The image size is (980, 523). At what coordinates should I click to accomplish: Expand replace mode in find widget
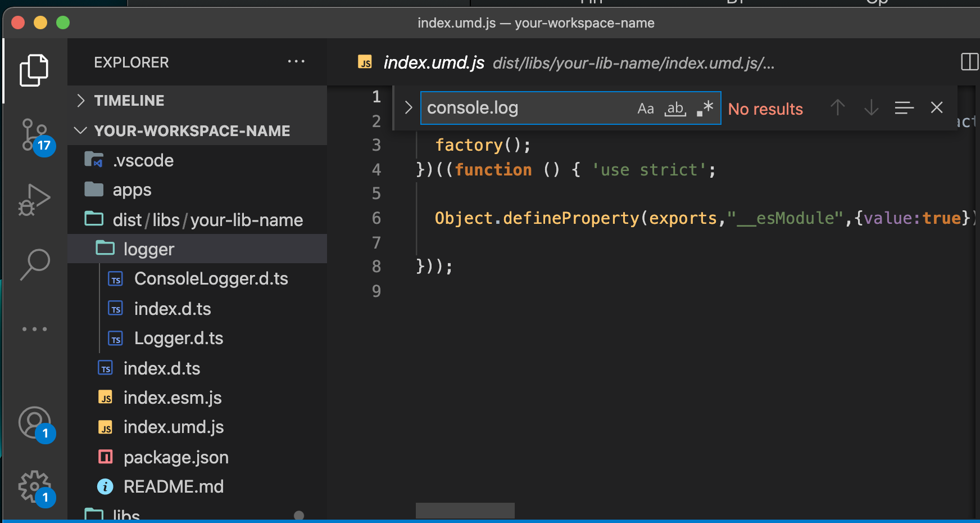tap(409, 107)
